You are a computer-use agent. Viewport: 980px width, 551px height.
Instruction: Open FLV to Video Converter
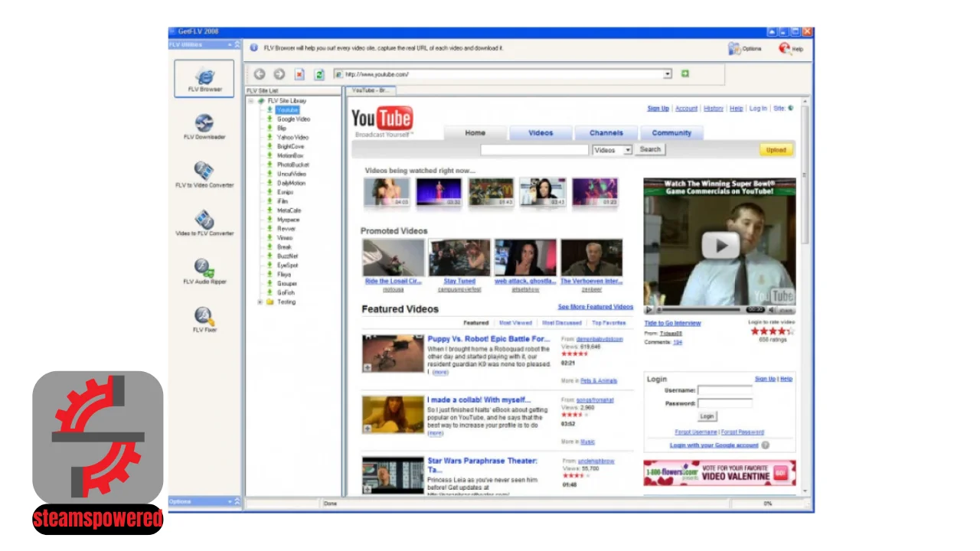204,174
